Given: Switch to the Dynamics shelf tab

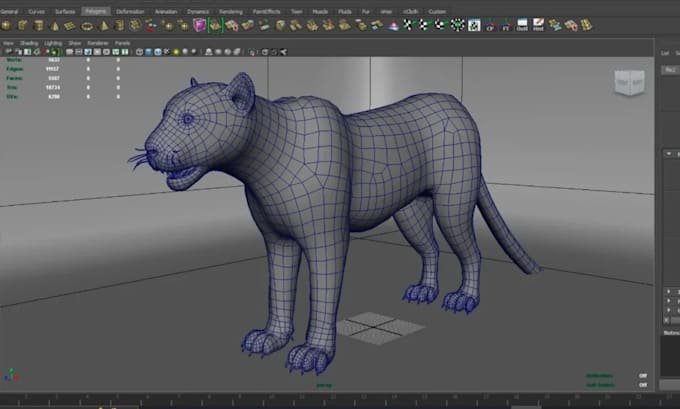Looking at the screenshot, I should point(198,12).
